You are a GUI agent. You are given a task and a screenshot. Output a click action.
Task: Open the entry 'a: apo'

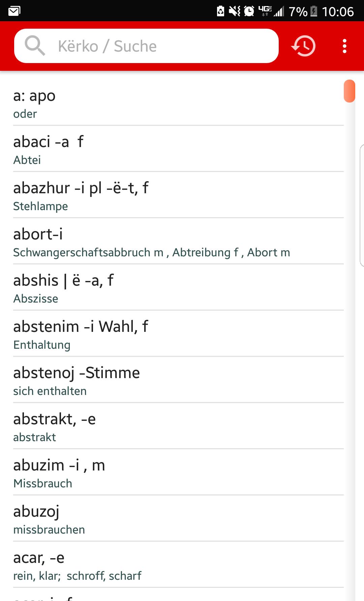click(178, 103)
